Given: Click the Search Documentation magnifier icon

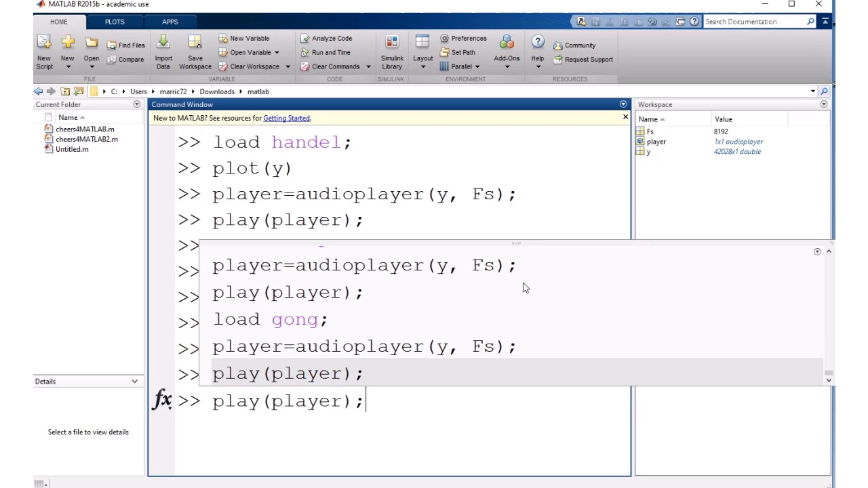Looking at the screenshot, I should (x=810, y=22).
